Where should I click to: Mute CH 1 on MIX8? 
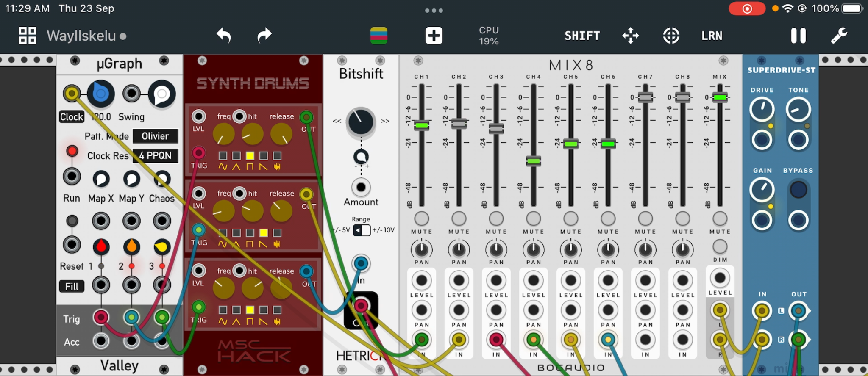(x=421, y=218)
